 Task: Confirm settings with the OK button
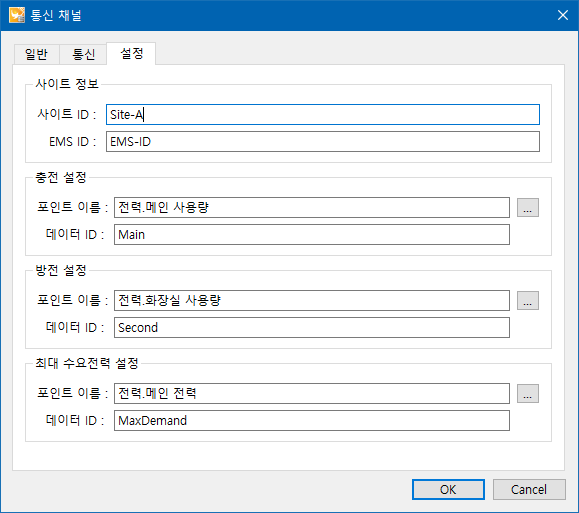coord(448,489)
